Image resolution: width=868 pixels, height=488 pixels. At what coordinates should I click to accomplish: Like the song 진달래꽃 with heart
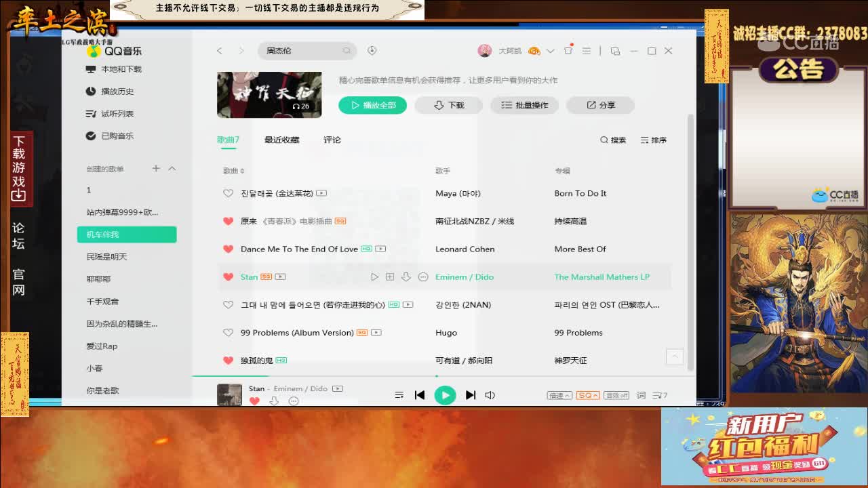[x=229, y=193]
